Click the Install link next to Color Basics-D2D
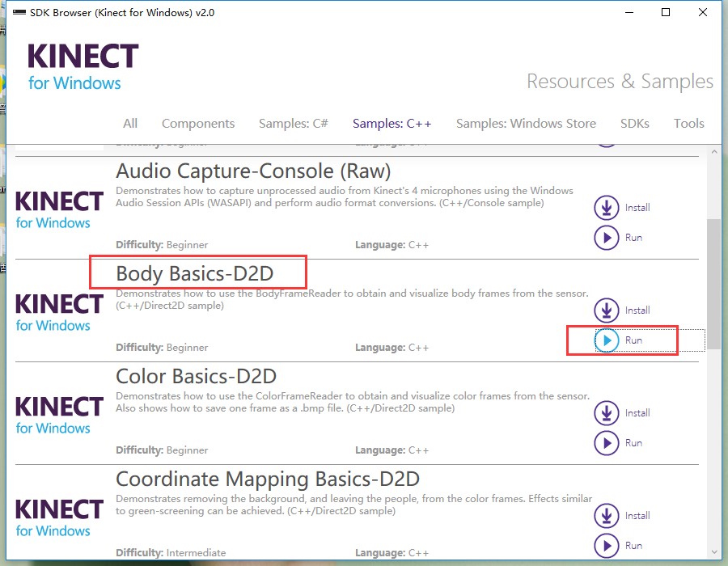The image size is (728, 566). pos(637,413)
